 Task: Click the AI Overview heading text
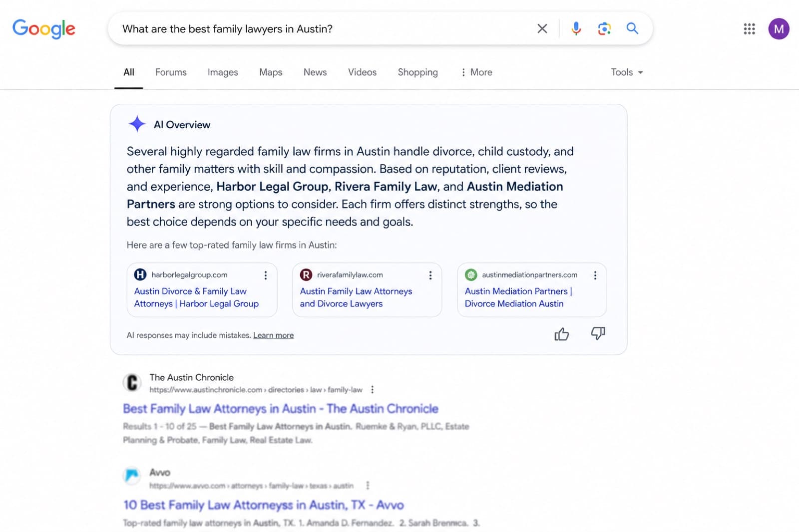[182, 125]
